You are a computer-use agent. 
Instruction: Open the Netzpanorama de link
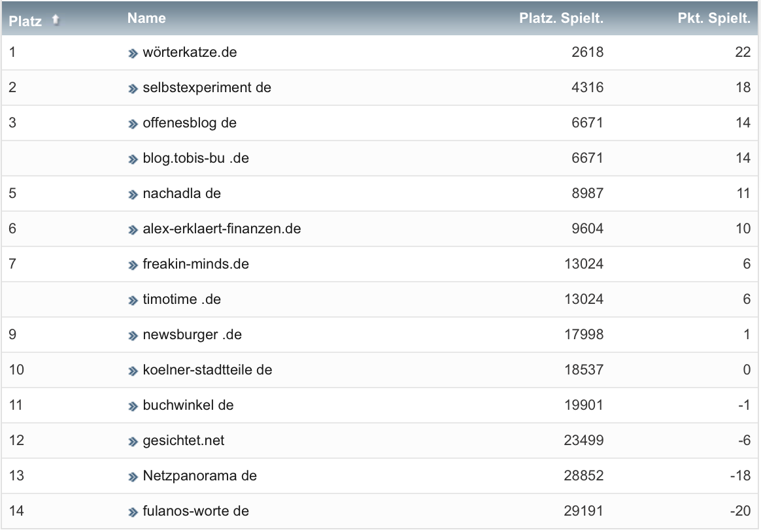point(199,476)
